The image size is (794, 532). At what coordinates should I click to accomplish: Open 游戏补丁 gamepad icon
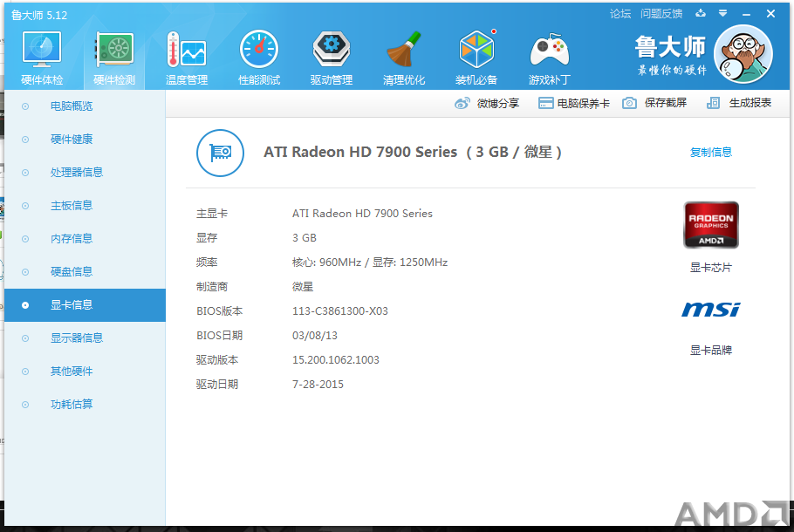tap(550, 50)
